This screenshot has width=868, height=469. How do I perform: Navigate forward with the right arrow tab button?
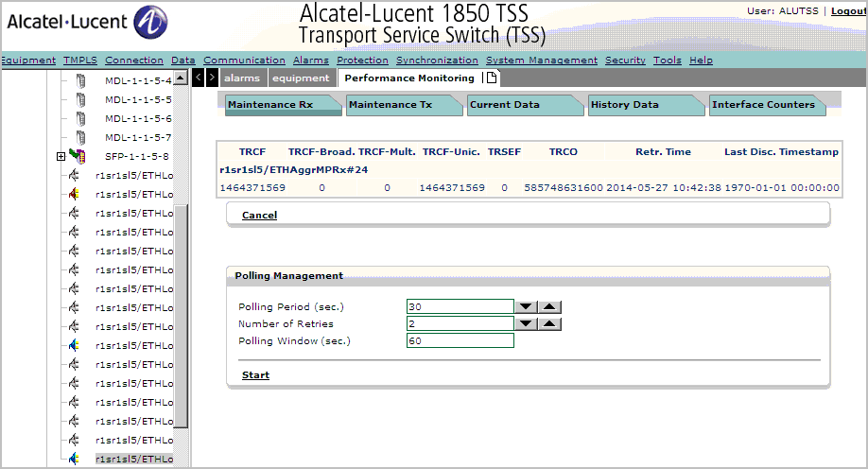[212, 78]
